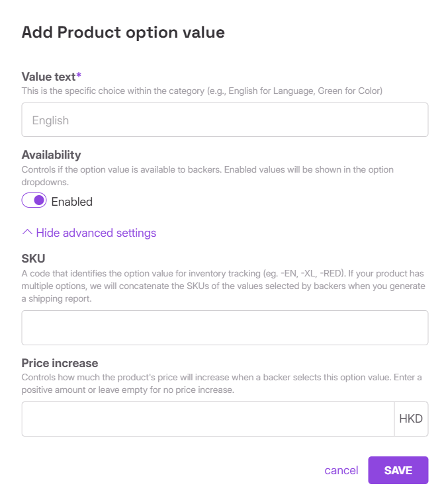Click the Add Product option value heading

(123, 32)
